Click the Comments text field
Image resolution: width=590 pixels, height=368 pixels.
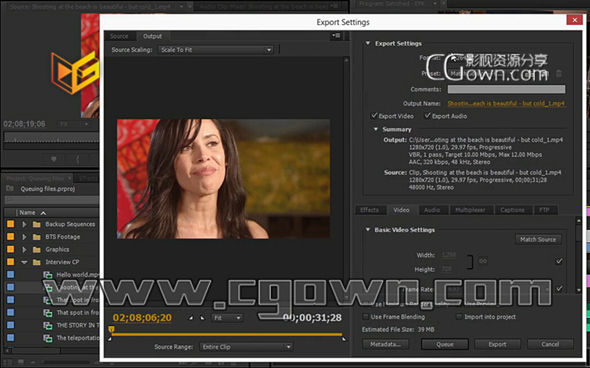506,89
